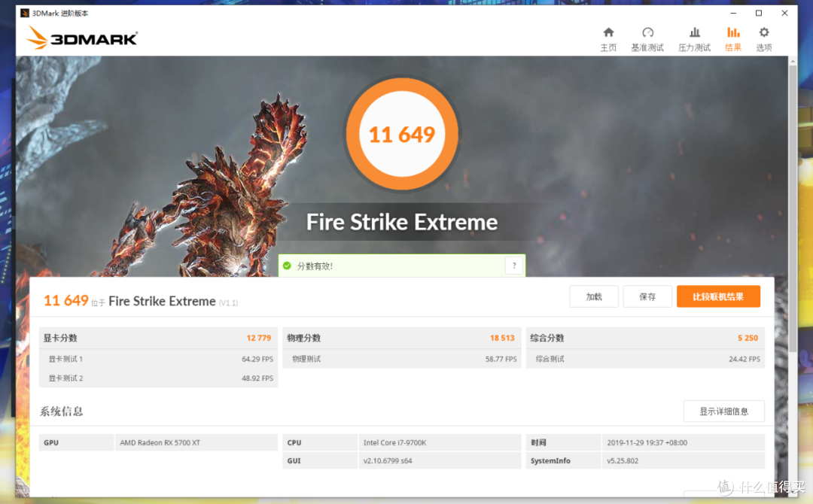Open the Options (选项) gear icon

click(x=764, y=32)
